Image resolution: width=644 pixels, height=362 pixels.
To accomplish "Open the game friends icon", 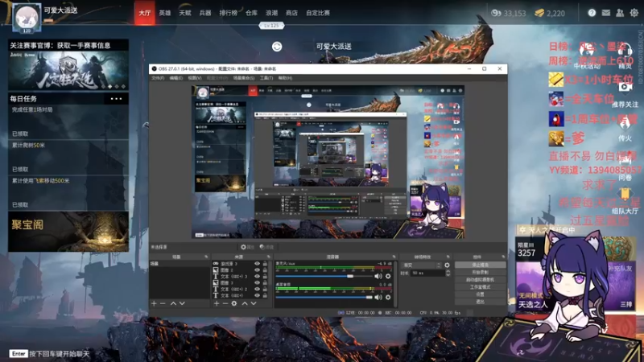I will [x=620, y=13].
